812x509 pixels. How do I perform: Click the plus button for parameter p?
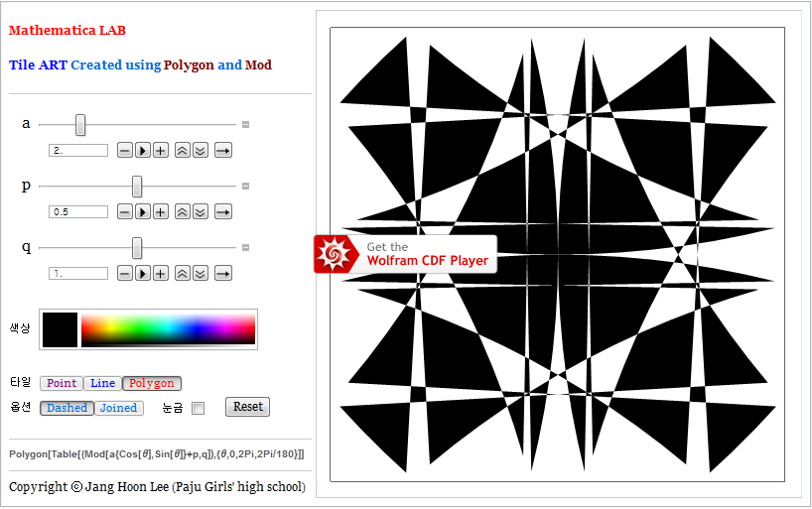pos(161,211)
